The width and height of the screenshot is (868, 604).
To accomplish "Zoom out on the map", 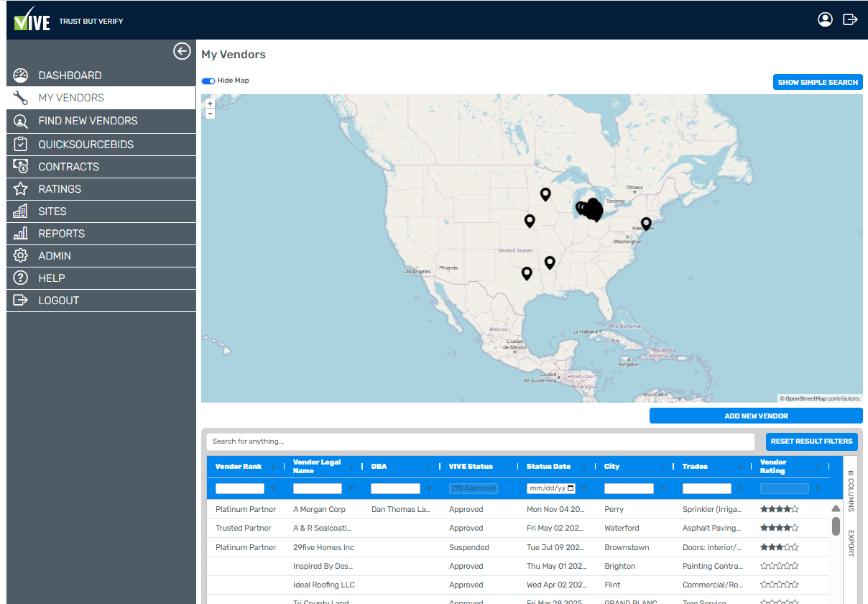I will 210,114.
